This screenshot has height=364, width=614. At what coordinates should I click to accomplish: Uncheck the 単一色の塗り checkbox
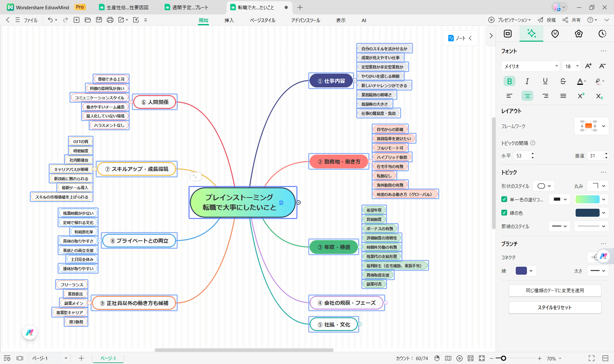point(504,199)
